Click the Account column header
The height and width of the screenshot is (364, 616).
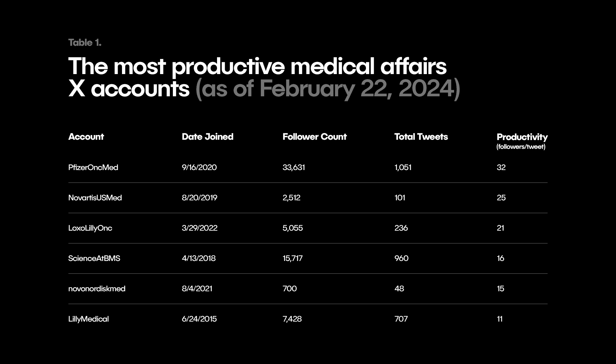point(86,137)
